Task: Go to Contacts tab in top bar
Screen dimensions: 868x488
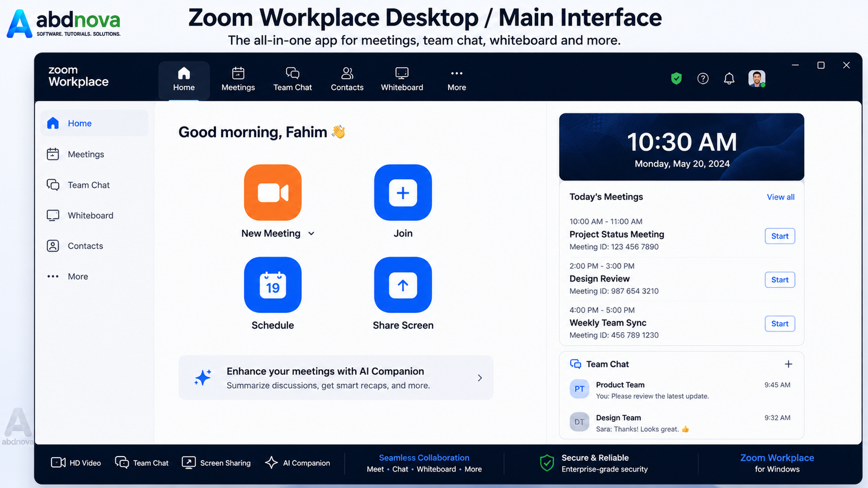Action: [x=347, y=80]
